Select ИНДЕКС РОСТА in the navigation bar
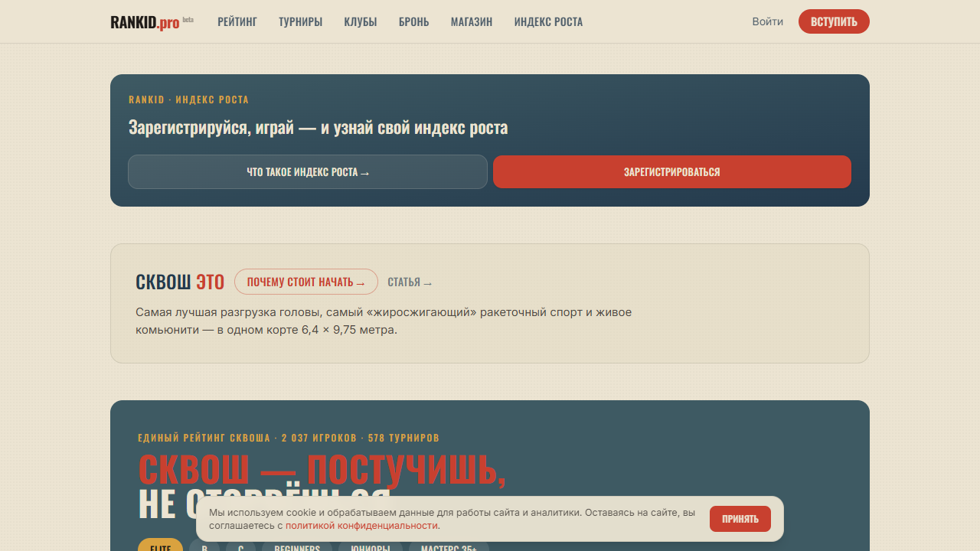Viewport: 980px width, 551px height. coord(548,21)
